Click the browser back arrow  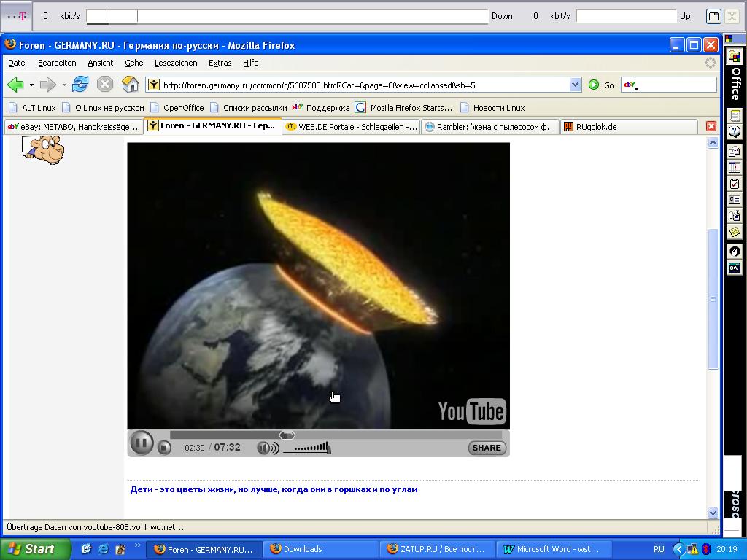[15, 85]
